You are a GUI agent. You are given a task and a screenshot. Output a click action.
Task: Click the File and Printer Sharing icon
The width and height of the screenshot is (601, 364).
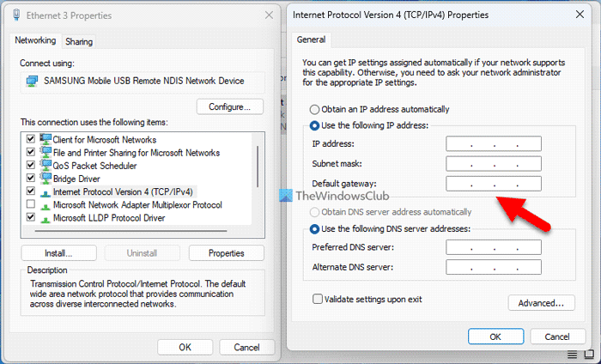click(x=45, y=153)
